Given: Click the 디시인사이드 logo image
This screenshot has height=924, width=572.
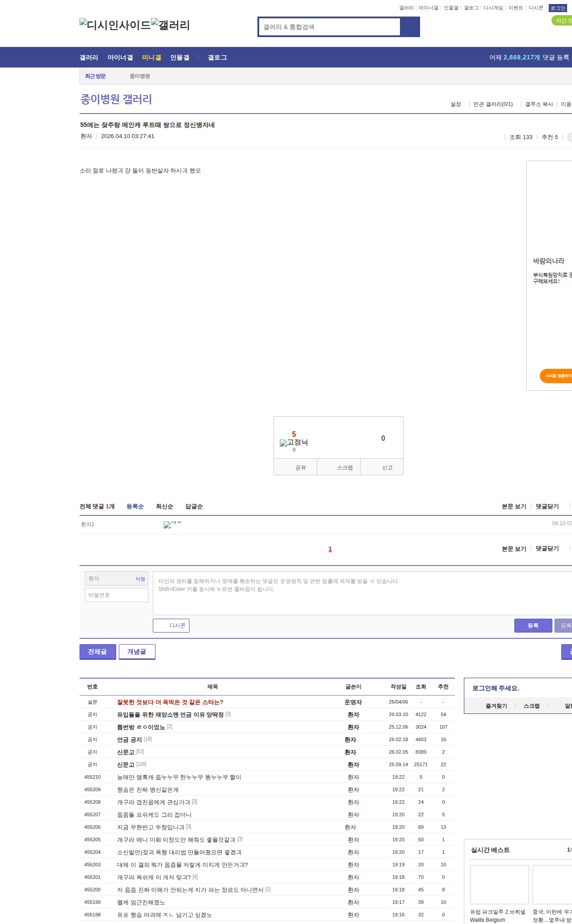Looking at the screenshot, I should (x=115, y=25).
